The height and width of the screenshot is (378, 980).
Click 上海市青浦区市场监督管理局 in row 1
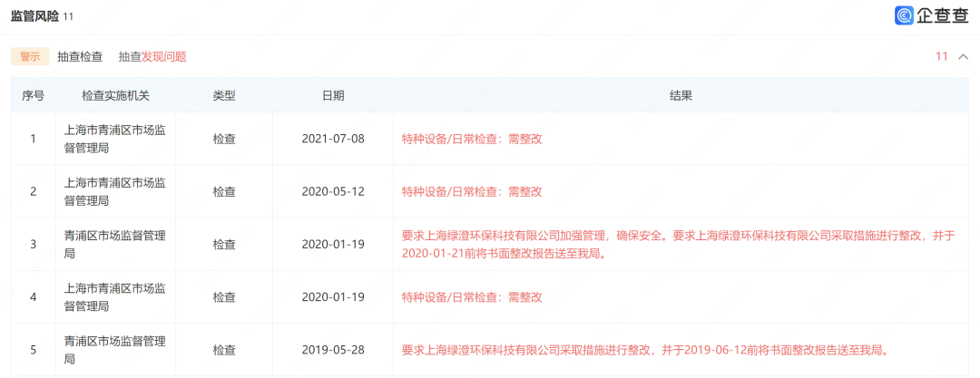point(115,139)
